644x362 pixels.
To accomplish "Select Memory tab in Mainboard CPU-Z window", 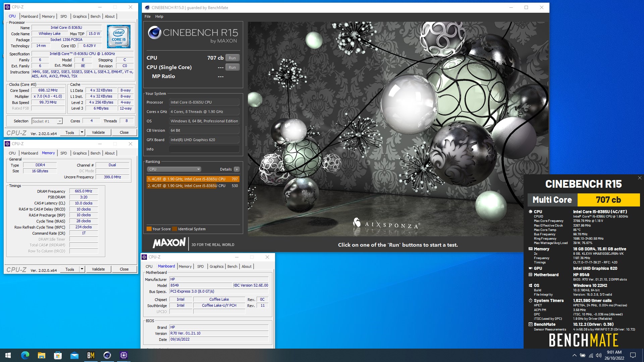I will click(185, 266).
